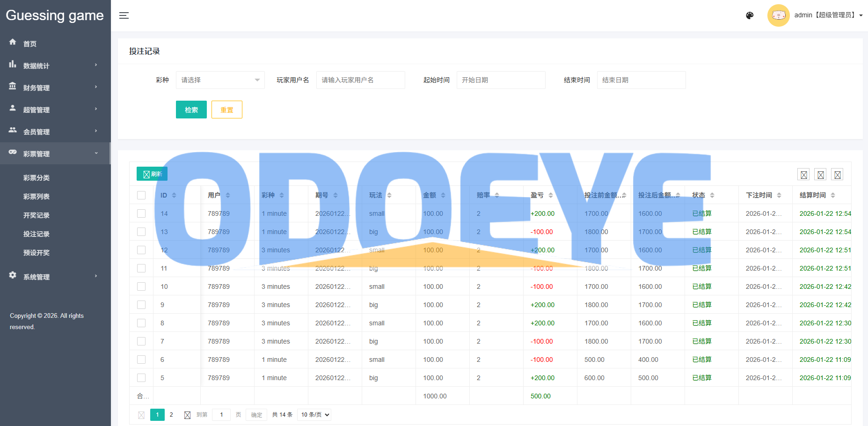Screen dimensions: 868x426
Task: Click the 会员管理 members icon
Action: [13, 131]
